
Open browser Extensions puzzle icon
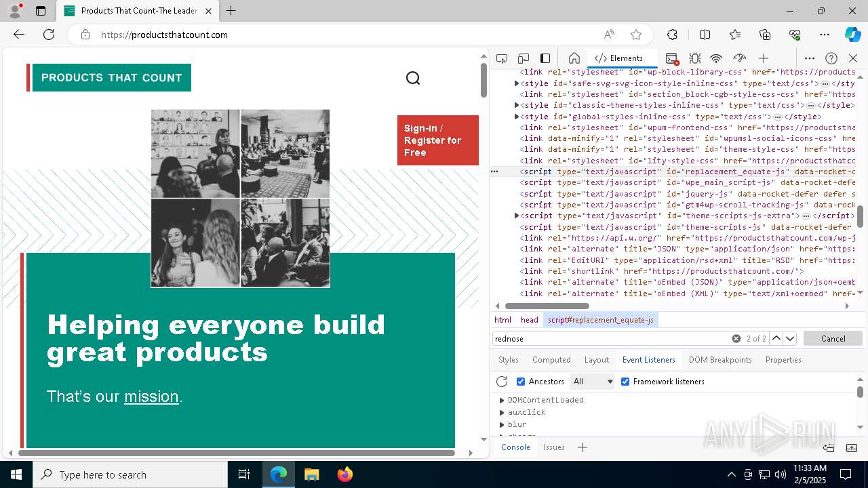point(672,35)
